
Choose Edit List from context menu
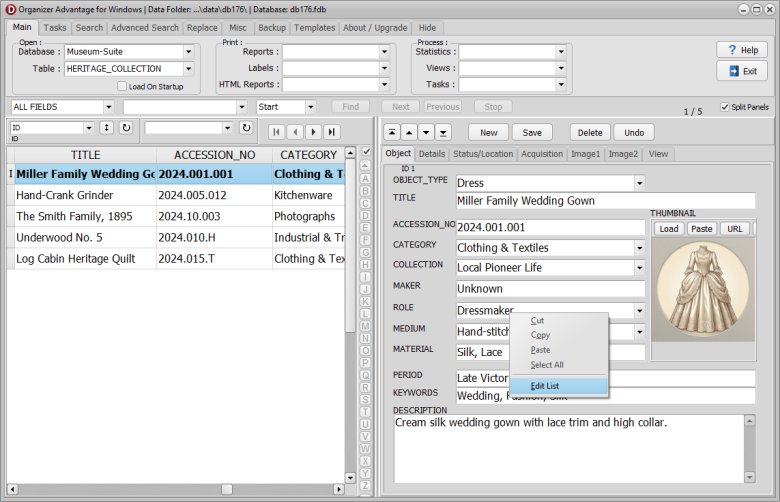[545, 386]
